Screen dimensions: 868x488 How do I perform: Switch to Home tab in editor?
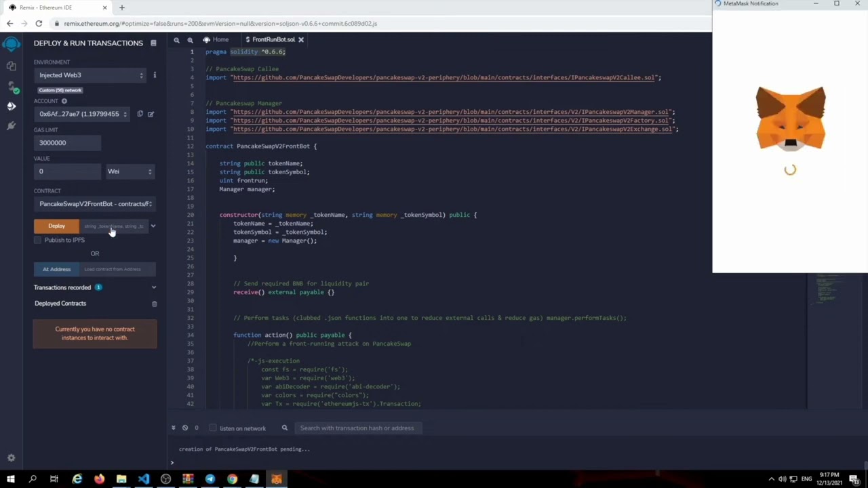[216, 40]
